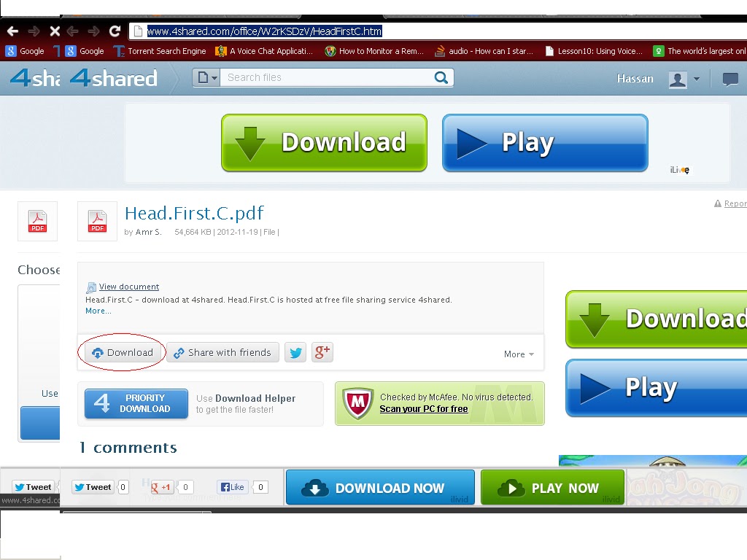Click the circled Download button
This screenshot has width=747, height=560.
coord(123,352)
